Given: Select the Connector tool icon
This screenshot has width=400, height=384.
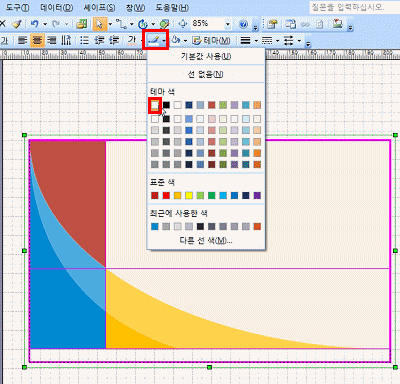Looking at the screenshot, I should pyautogui.click(x=121, y=24).
